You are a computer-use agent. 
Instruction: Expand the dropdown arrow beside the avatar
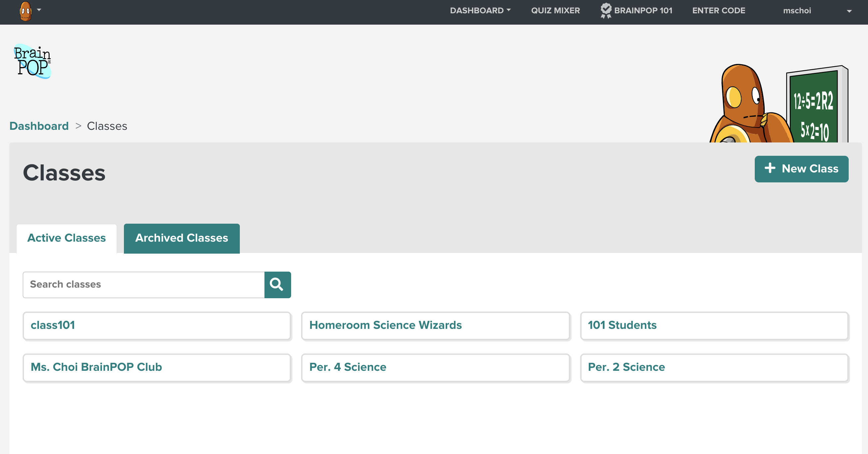tap(39, 10)
